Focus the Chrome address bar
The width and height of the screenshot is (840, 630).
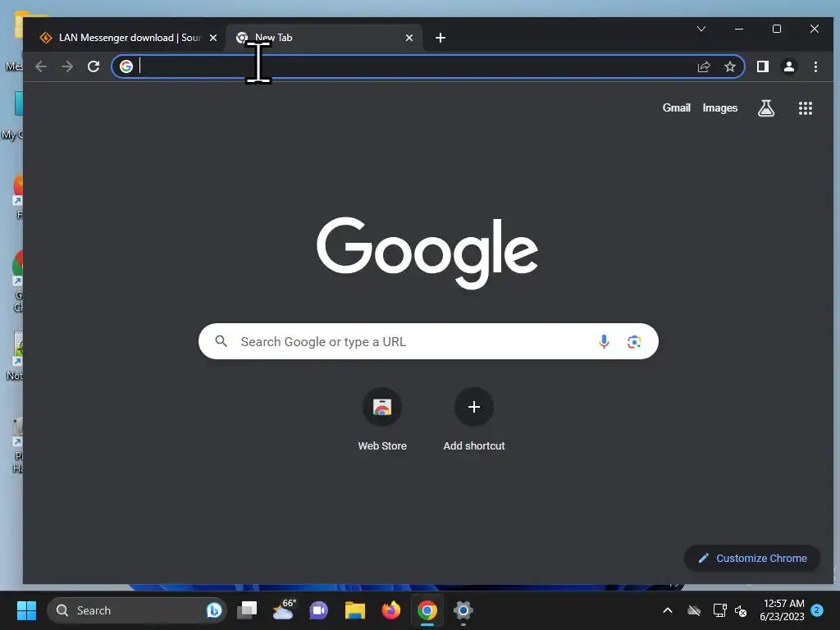428,66
